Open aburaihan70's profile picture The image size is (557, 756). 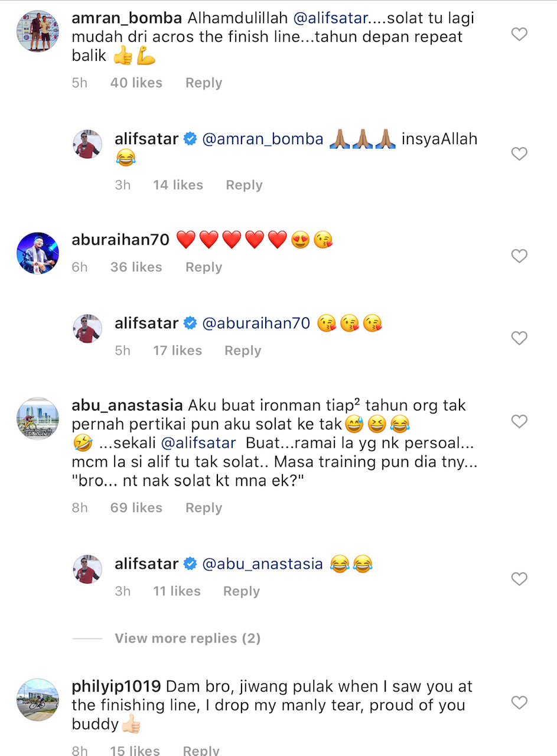[37, 253]
